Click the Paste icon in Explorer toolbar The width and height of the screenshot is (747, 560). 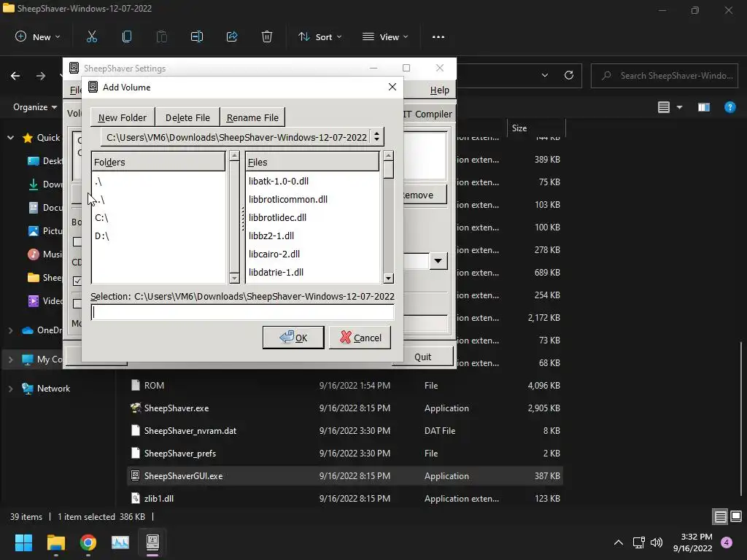click(x=162, y=36)
